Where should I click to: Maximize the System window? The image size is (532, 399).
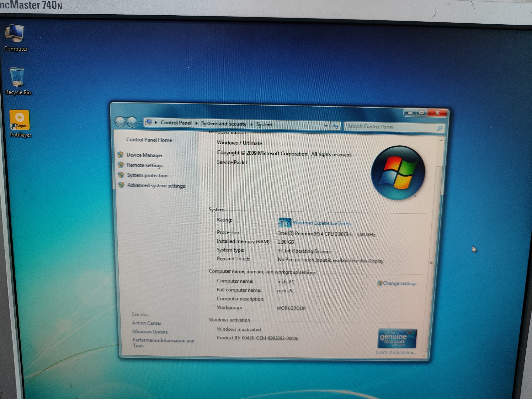click(x=421, y=112)
